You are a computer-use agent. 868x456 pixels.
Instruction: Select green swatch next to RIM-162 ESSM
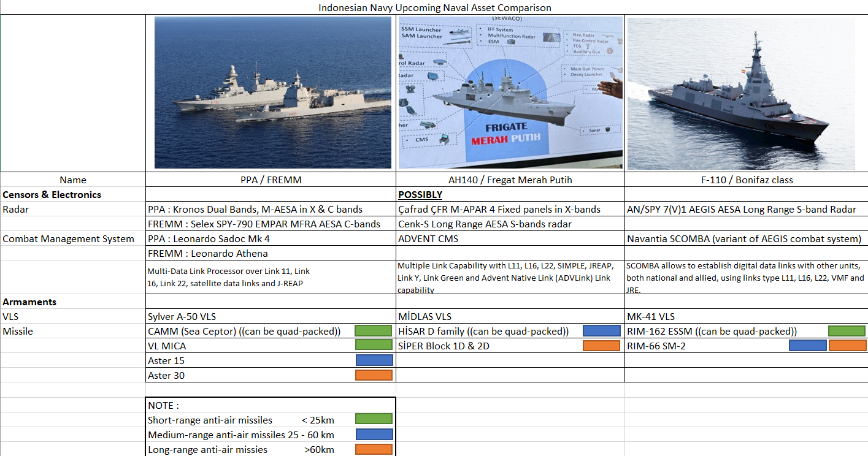coord(847,331)
